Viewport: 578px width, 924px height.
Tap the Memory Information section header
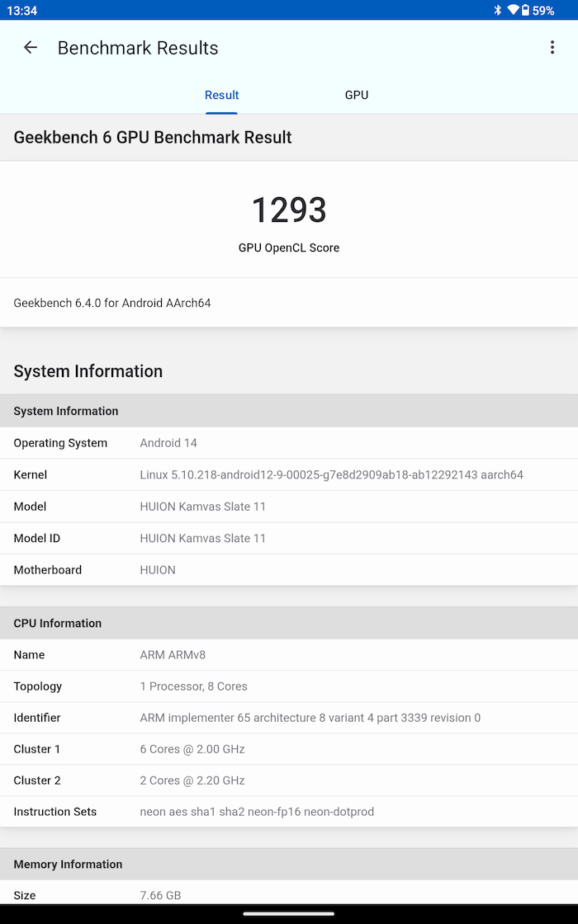point(289,865)
